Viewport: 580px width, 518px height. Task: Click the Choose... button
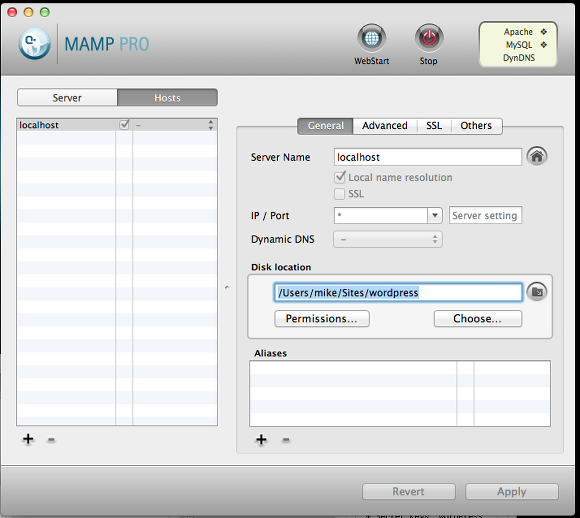478,319
